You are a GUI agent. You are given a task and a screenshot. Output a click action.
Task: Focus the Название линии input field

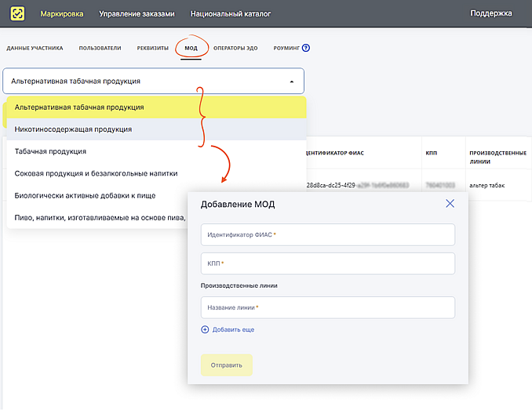click(x=327, y=308)
